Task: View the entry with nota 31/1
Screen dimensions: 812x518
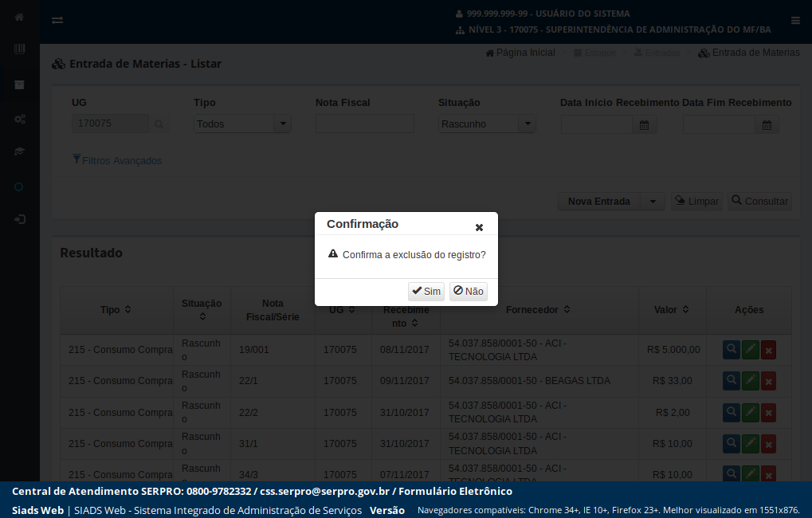Action: click(732, 444)
